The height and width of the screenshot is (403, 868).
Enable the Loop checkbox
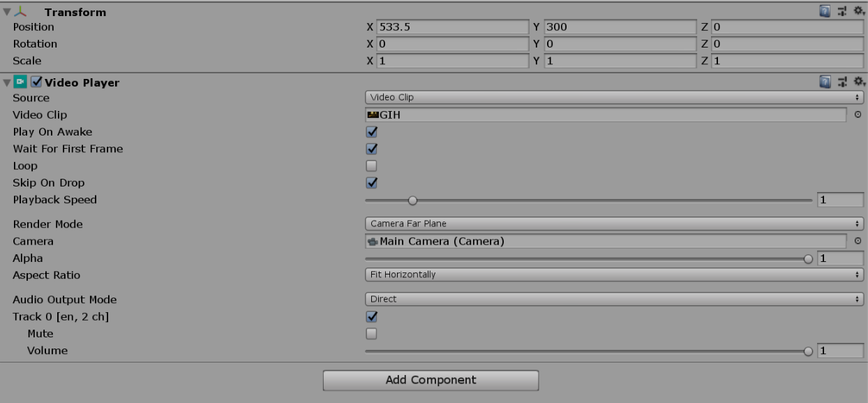tap(371, 166)
